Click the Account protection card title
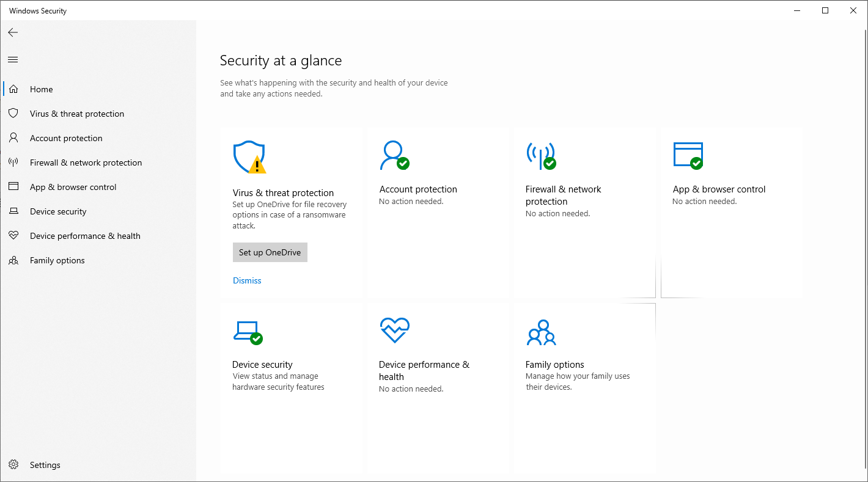This screenshot has width=868, height=482. [x=418, y=189]
